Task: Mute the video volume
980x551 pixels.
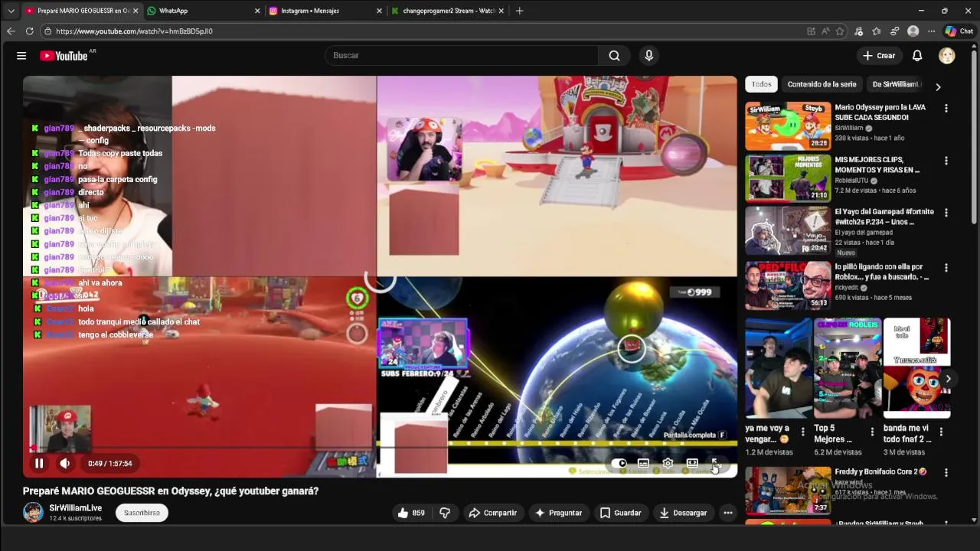Action: click(x=65, y=463)
